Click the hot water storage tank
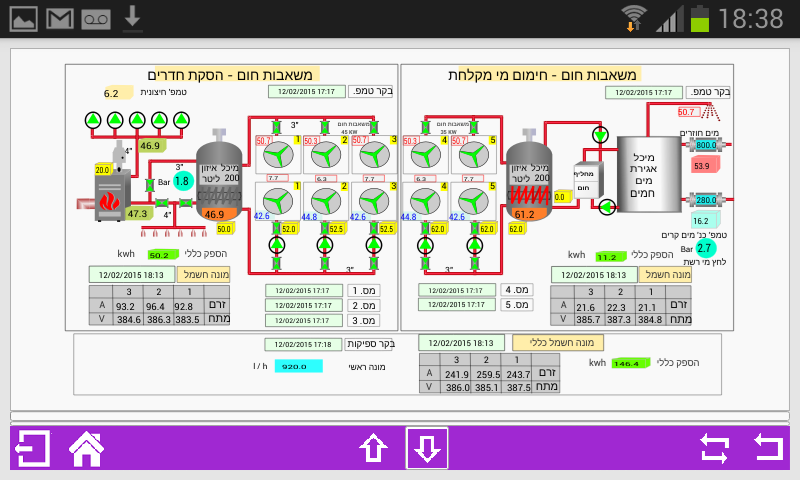This screenshot has width=800, height=480. click(x=648, y=174)
